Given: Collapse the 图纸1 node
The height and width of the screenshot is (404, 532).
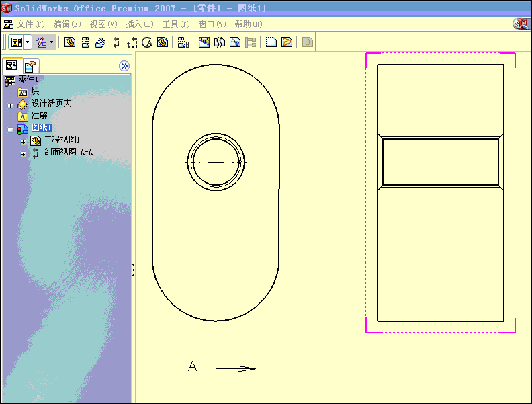Looking at the screenshot, I should (x=10, y=130).
